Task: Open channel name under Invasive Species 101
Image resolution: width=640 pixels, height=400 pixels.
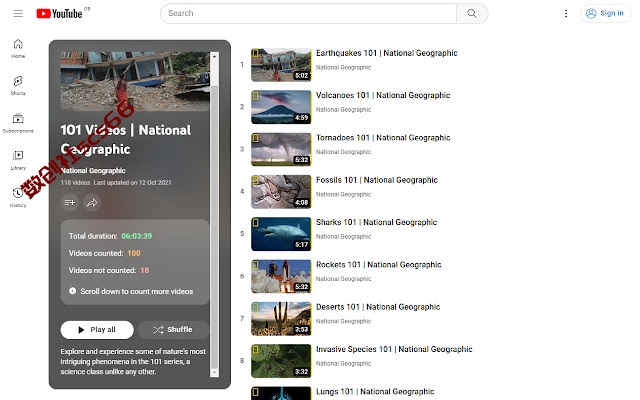Action: pyautogui.click(x=343, y=364)
